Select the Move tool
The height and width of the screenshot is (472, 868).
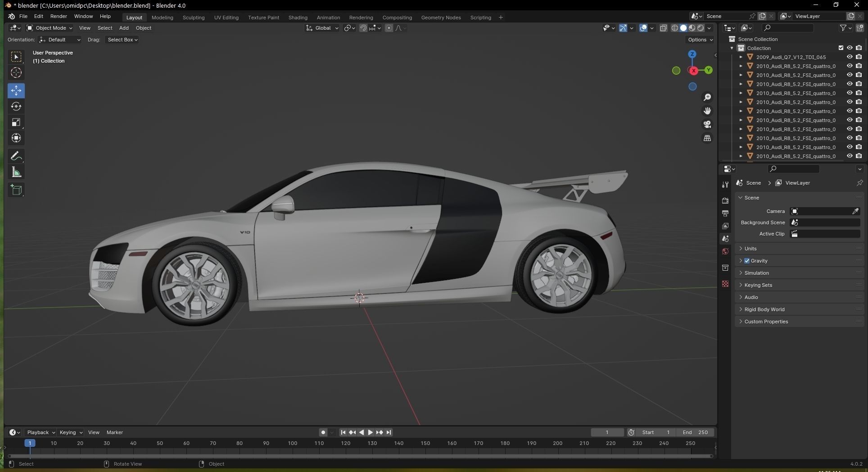coord(16,91)
